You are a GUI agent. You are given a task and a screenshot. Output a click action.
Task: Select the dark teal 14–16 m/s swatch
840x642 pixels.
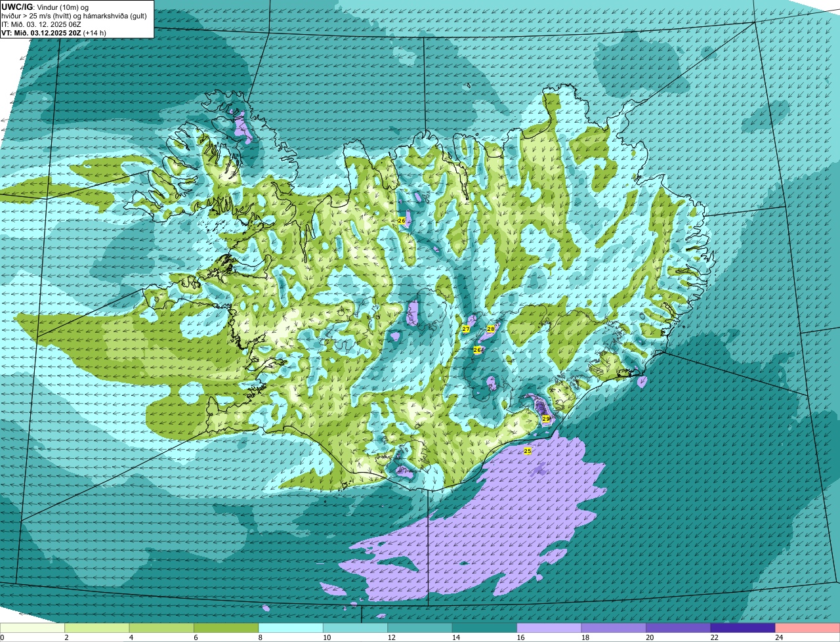coord(485,628)
